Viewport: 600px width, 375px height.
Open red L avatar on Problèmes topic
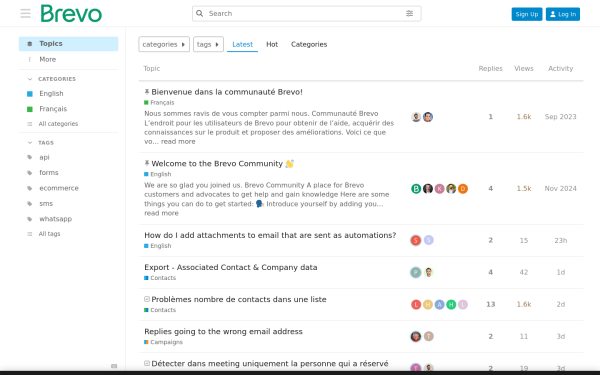(416, 305)
